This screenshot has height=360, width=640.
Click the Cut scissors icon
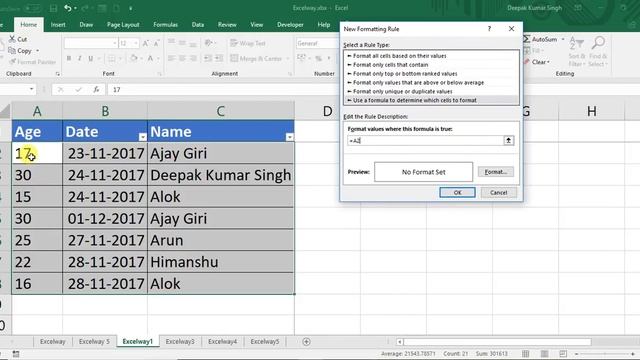click(x=12, y=39)
